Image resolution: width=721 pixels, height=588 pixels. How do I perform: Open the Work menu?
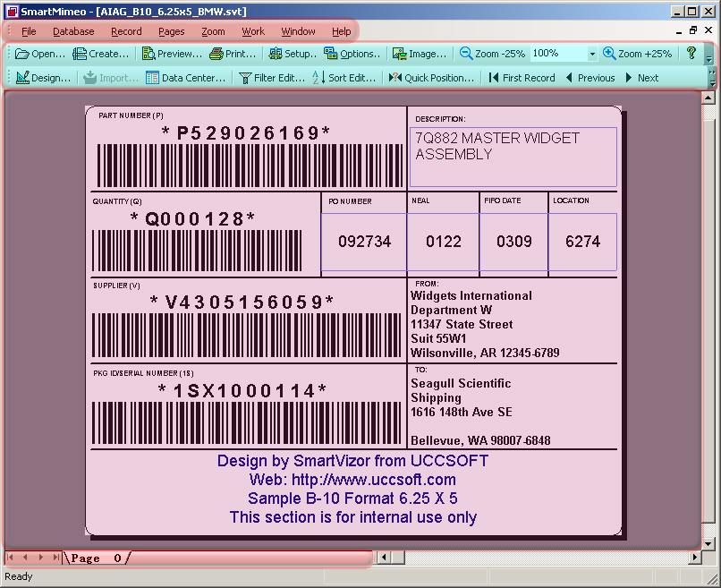click(x=253, y=31)
